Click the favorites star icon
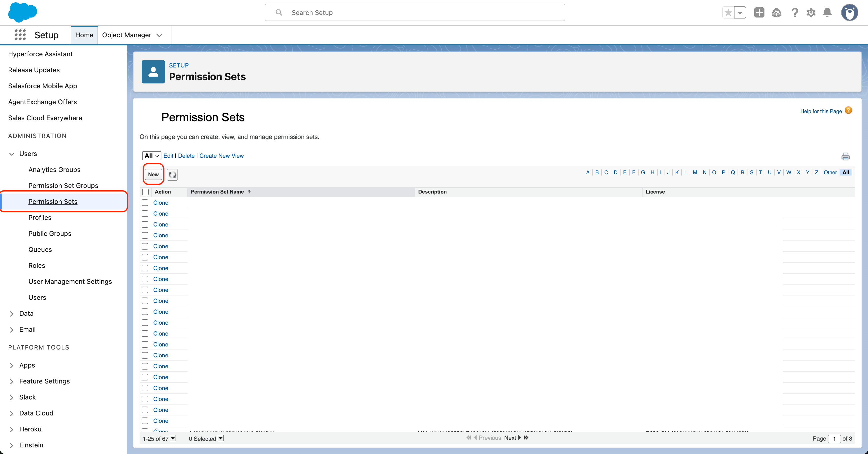Viewport: 868px width, 454px height. click(x=728, y=13)
